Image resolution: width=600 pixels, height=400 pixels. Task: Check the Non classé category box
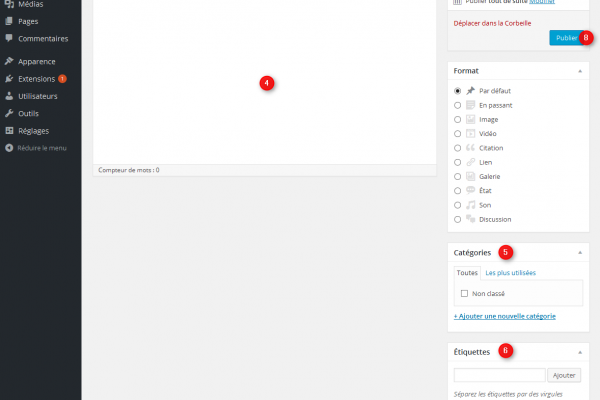coord(465,293)
